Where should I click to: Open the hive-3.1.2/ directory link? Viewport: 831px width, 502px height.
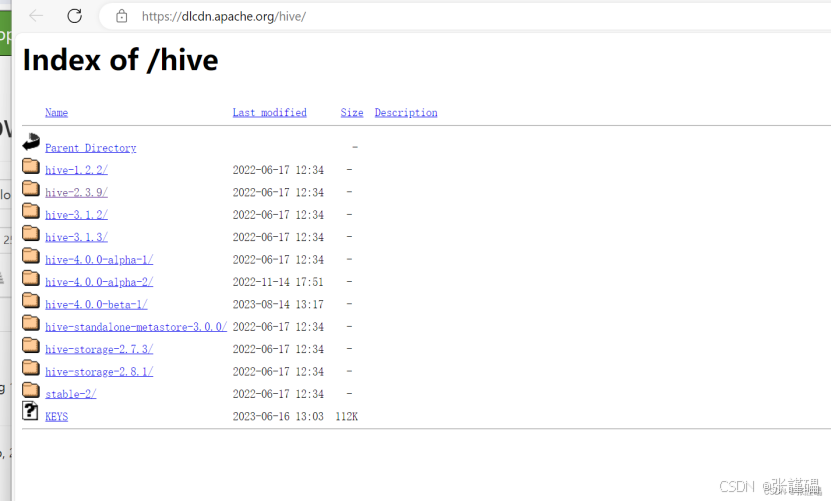coord(76,215)
